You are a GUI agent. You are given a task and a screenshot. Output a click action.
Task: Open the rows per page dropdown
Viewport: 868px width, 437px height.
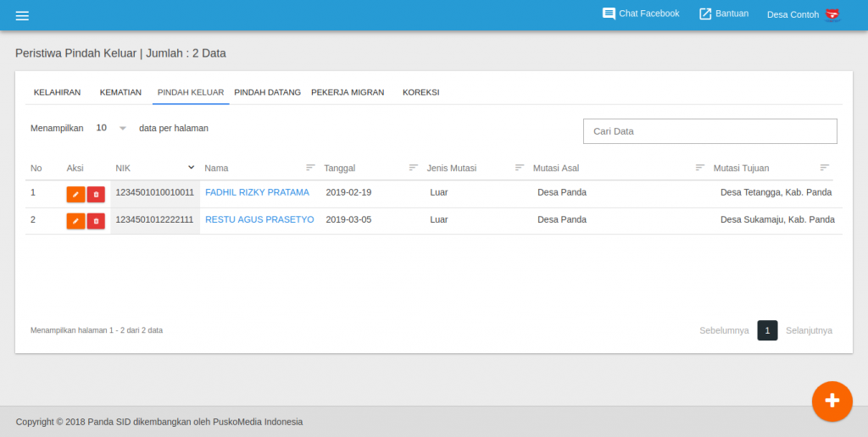tap(111, 128)
